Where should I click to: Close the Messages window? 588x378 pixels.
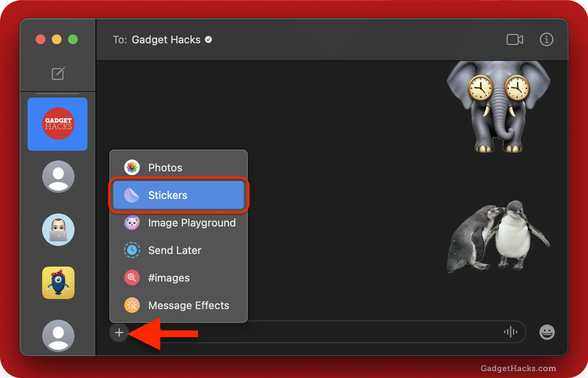pos(40,39)
